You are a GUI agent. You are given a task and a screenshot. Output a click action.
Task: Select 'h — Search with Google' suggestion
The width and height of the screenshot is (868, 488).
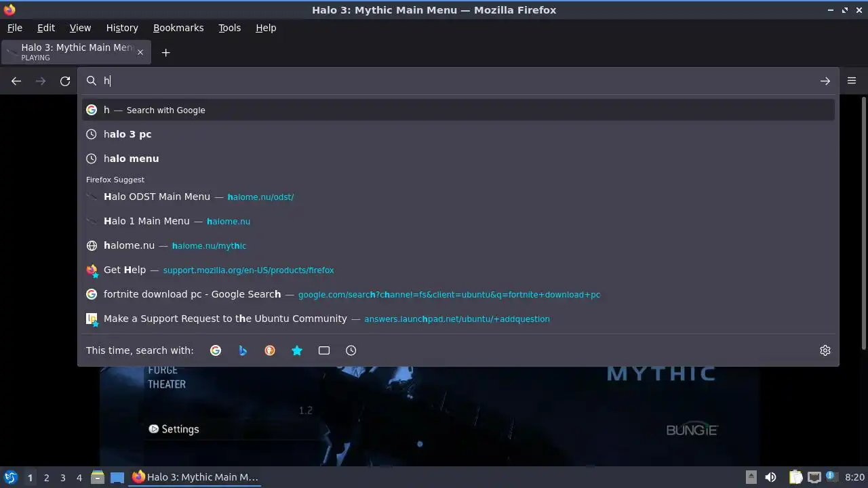458,110
